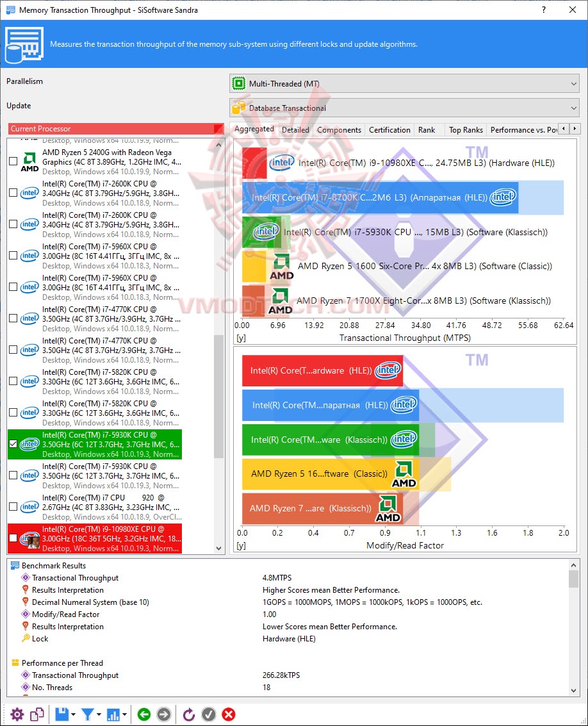Open the save icon's dropdown arrow
The width and height of the screenshot is (588, 726).
tap(74, 715)
